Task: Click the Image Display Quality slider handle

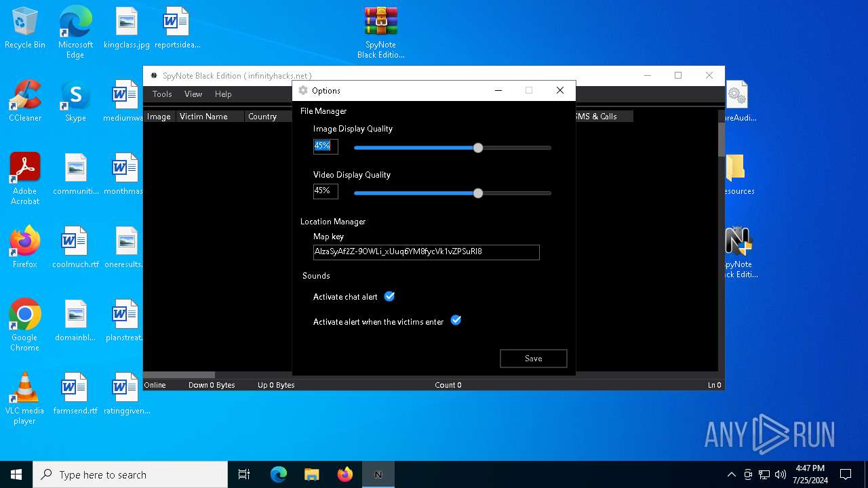Action: (478, 148)
